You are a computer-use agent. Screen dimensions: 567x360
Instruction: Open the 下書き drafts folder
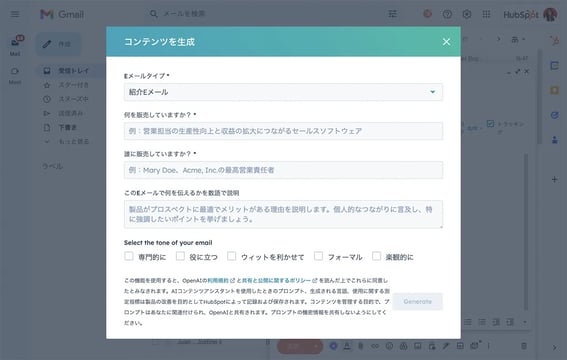tap(67, 127)
